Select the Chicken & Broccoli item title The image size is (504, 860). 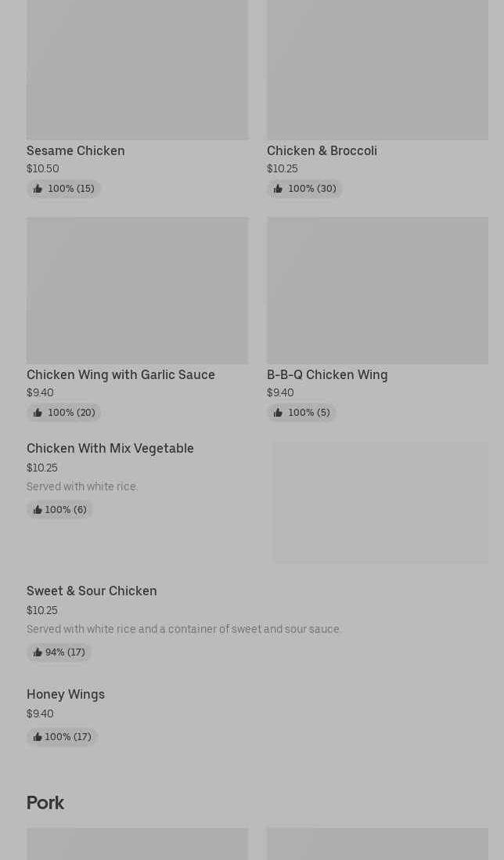coord(322,150)
